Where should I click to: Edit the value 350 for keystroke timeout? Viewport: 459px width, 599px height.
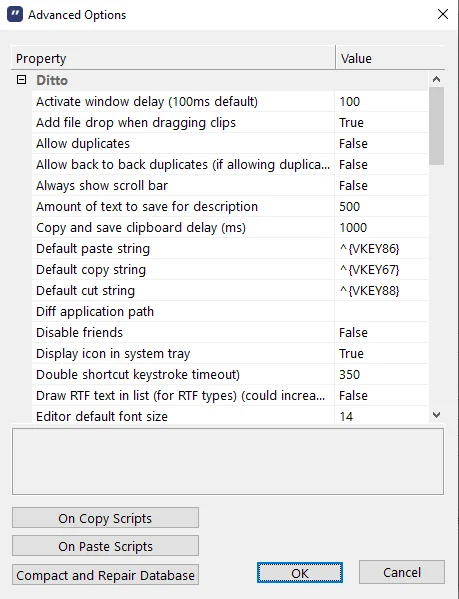[x=381, y=375]
